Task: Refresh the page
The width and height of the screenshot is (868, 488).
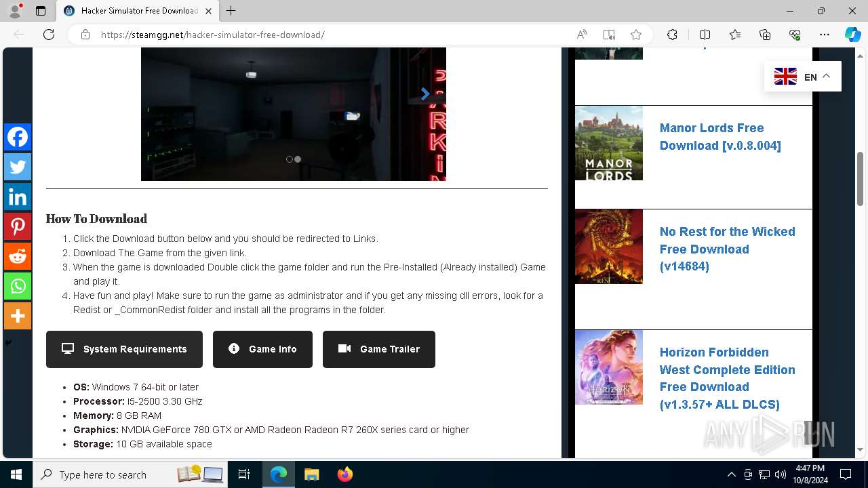Action: click(x=49, y=35)
